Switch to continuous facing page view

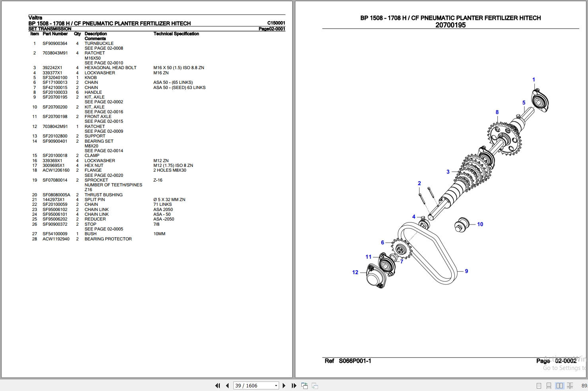570,386
